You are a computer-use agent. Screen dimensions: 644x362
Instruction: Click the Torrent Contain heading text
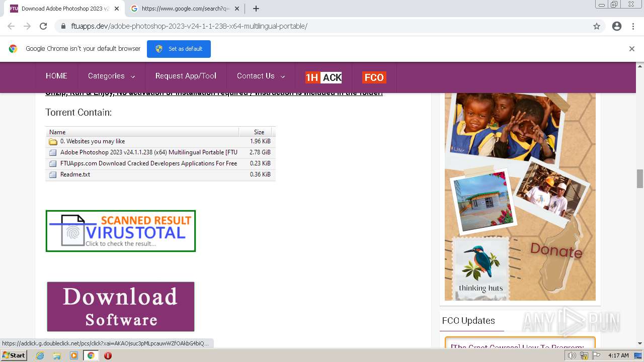(78, 112)
